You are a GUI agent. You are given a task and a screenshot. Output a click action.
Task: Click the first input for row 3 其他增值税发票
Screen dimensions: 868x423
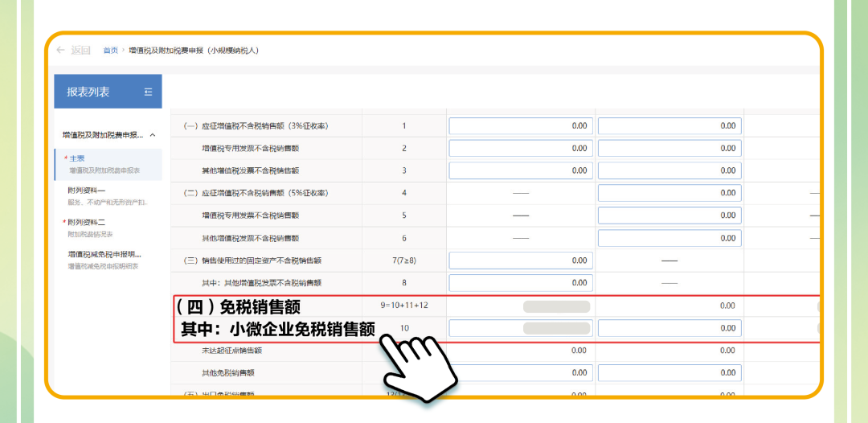coord(520,170)
